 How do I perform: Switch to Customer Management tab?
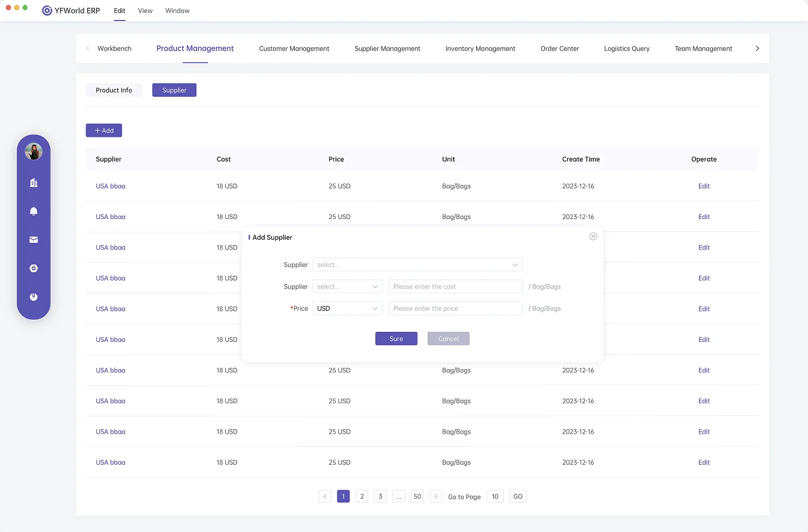coord(294,49)
